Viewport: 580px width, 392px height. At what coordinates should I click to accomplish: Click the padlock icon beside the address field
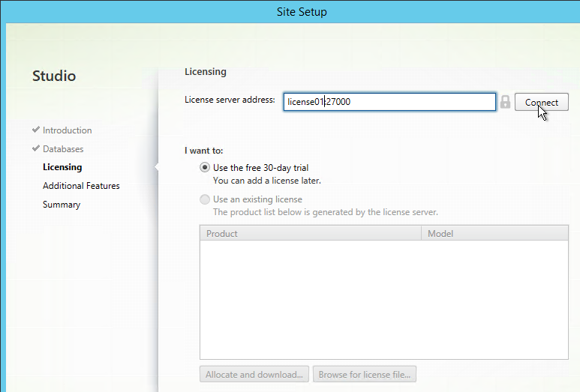click(505, 102)
